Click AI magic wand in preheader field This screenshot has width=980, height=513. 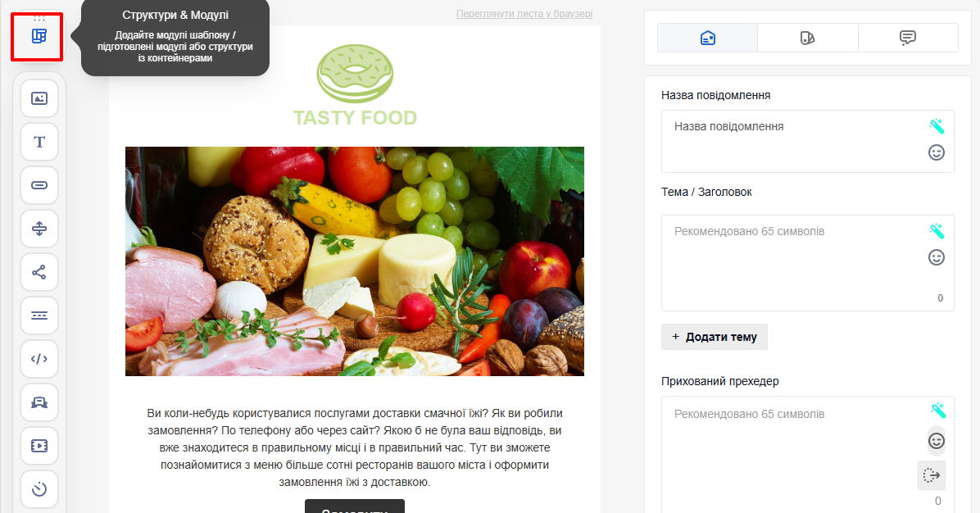point(937,411)
